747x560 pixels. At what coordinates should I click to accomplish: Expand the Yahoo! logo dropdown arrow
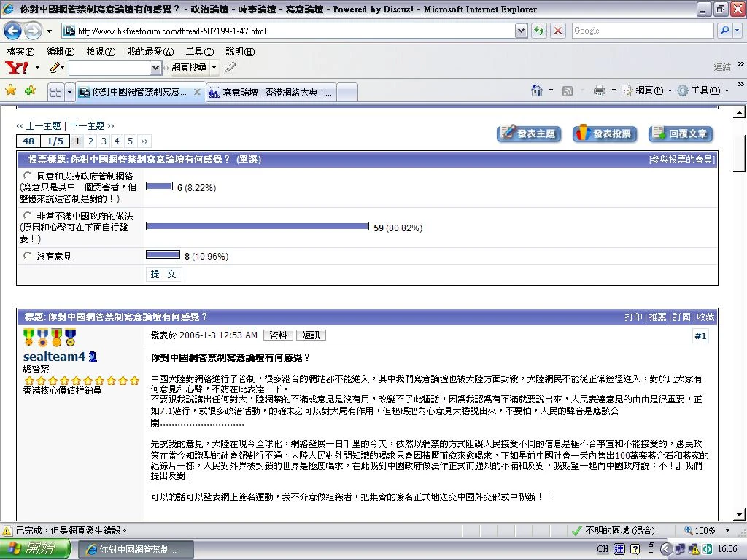click(37, 68)
